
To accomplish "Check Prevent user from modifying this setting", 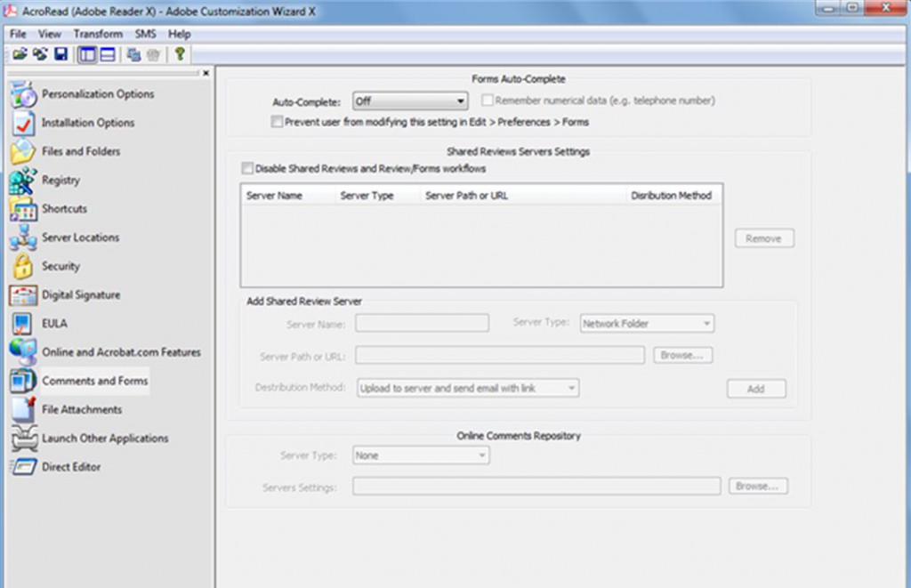I will tap(278, 122).
